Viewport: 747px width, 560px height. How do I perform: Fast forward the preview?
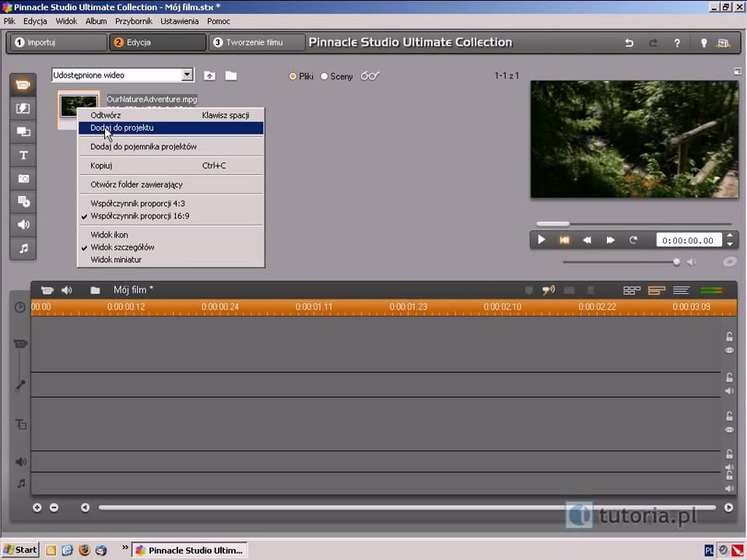pyautogui.click(x=610, y=240)
